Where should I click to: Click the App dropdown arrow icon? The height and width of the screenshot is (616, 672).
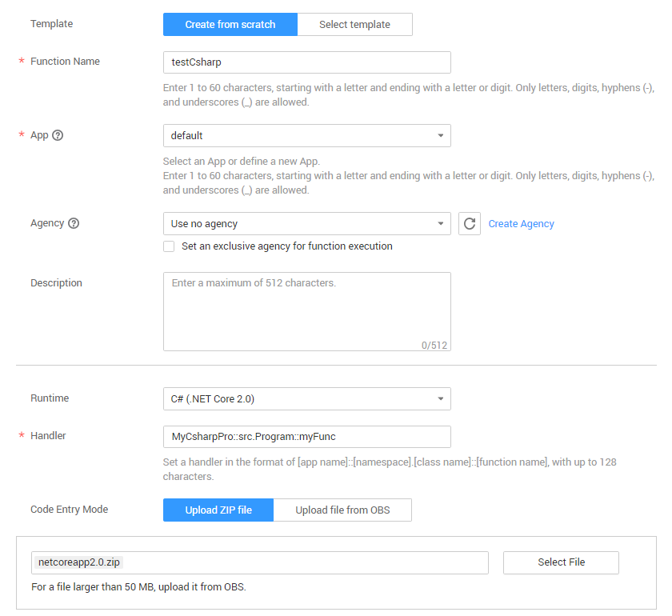click(440, 136)
